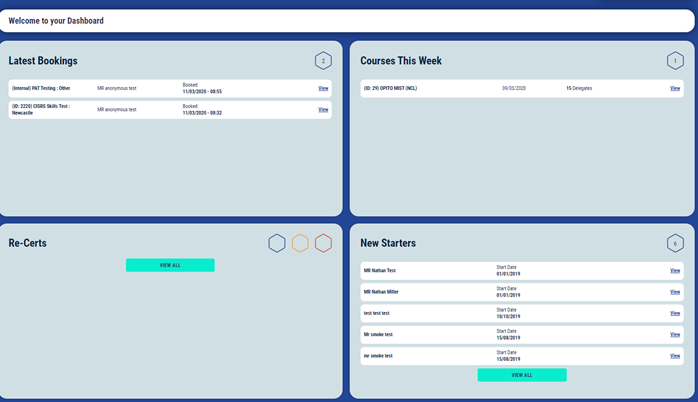Viewport: 698px width, 402px height.
Task: Click the Welcome to your Dashboard header
Action: coord(56,20)
